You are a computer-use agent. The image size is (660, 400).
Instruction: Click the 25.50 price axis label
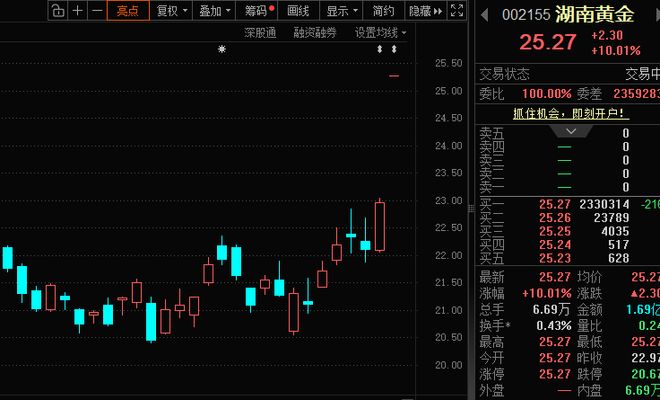pos(449,63)
